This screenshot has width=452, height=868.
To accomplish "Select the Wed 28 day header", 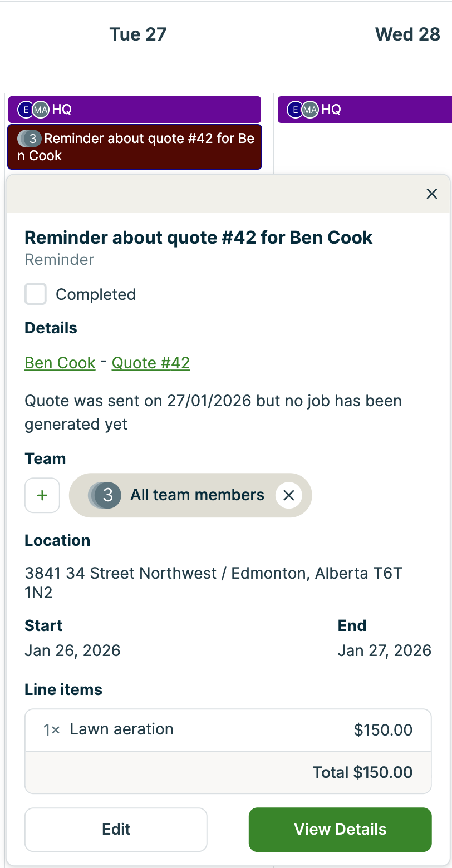I will 407,34.
